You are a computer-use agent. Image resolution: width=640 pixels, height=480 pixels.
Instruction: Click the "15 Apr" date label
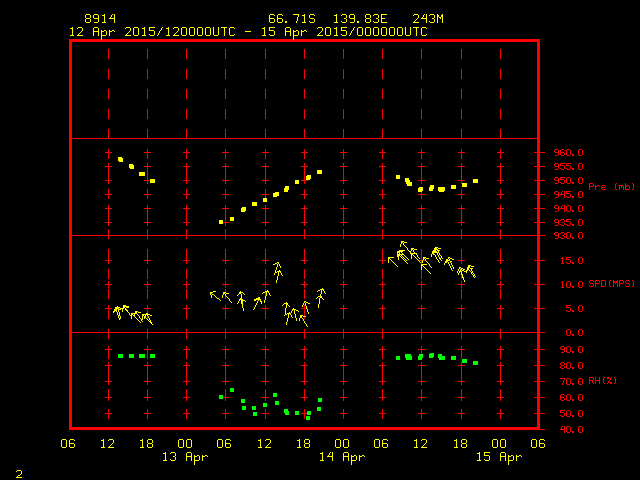499,457
